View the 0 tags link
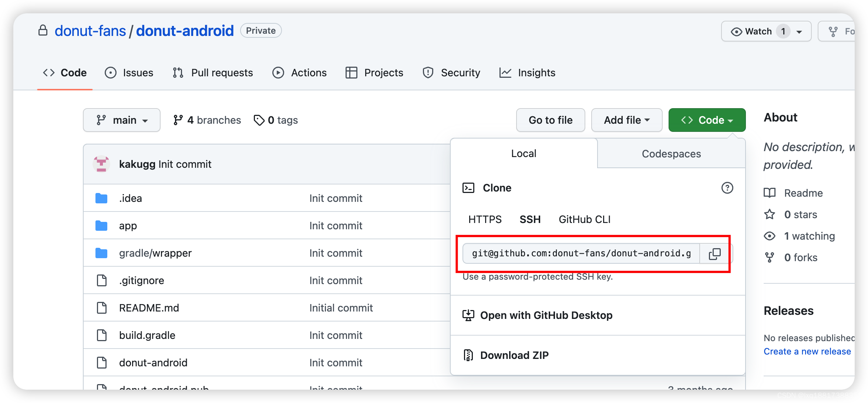Viewport: 868px width, 403px height. click(x=276, y=120)
